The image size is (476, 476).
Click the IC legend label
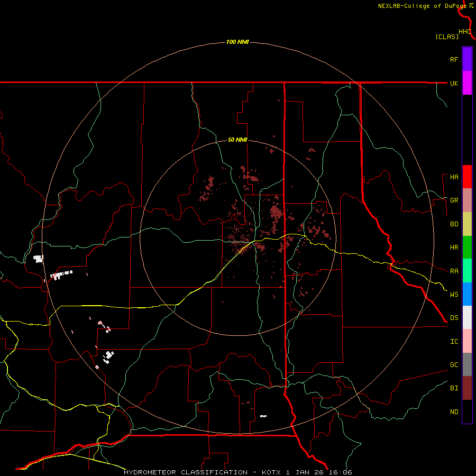click(454, 342)
